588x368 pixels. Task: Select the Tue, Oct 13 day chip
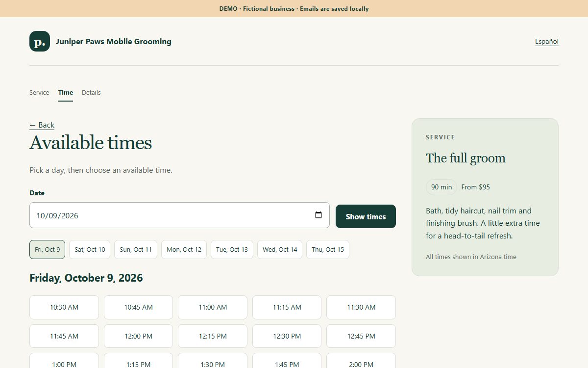tap(232, 249)
